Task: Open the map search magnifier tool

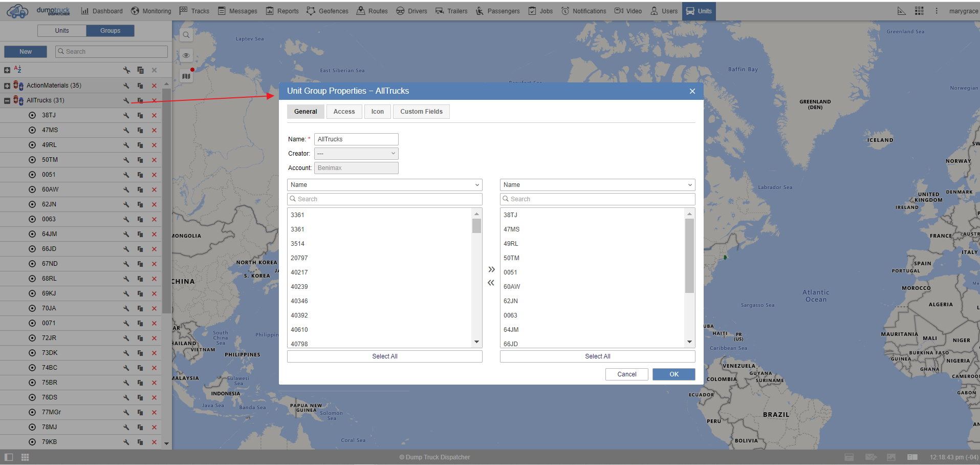Action: point(186,35)
